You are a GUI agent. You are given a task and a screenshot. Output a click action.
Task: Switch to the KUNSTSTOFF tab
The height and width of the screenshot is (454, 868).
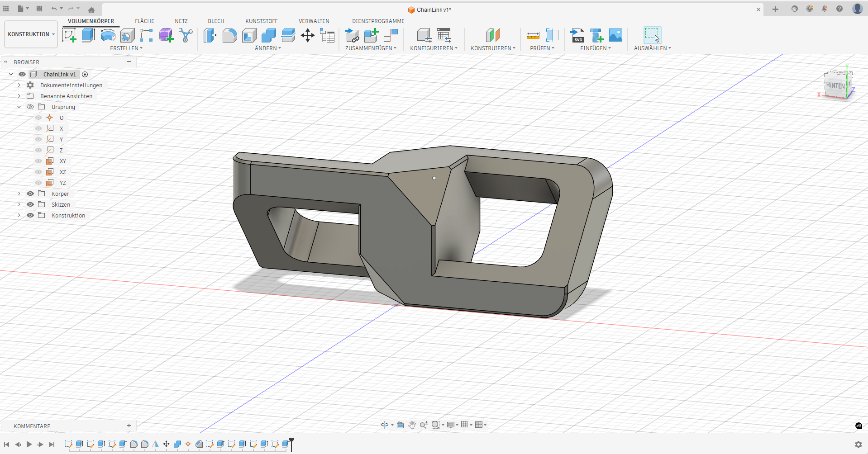click(262, 21)
